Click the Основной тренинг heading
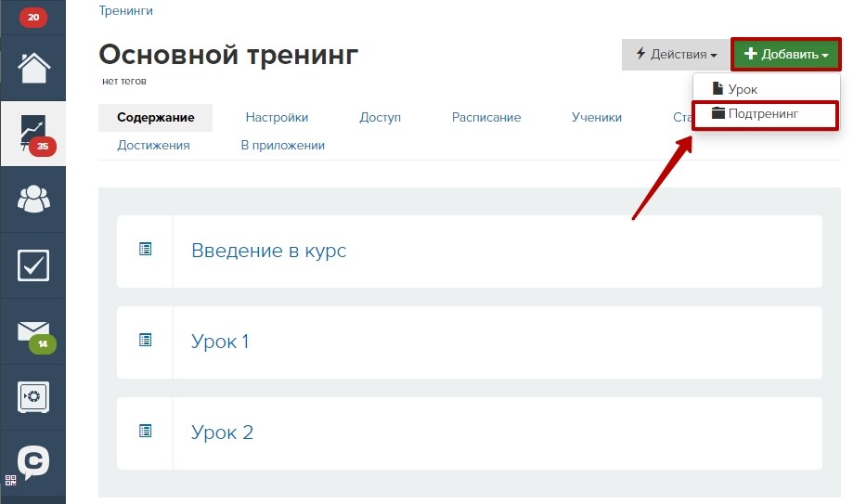The width and height of the screenshot is (866, 504). pos(228,55)
